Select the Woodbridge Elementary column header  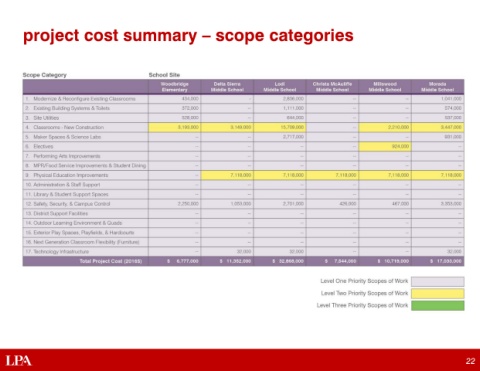pos(174,87)
